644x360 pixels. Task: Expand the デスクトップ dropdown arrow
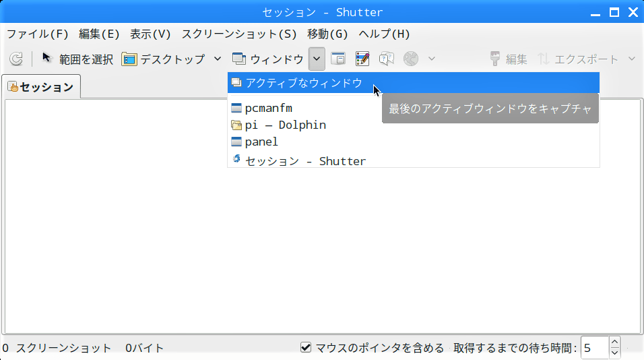218,59
